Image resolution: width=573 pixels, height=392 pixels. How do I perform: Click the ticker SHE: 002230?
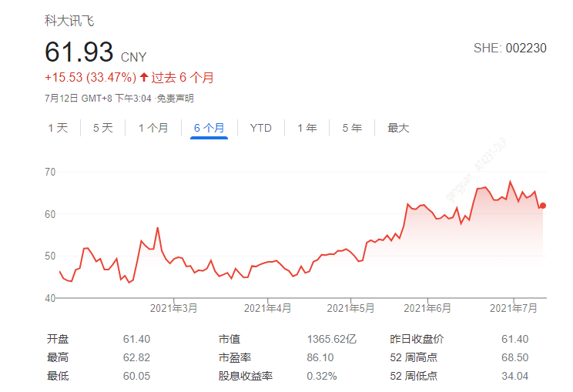[x=510, y=48]
